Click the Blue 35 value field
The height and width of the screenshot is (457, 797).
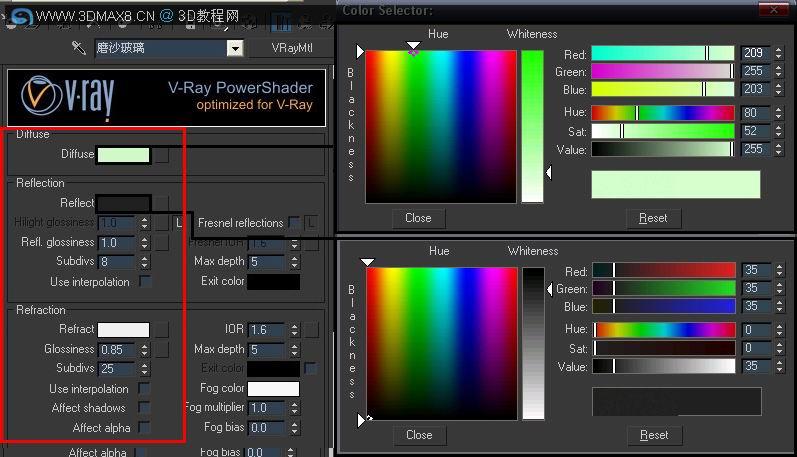(x=757, y=306)
